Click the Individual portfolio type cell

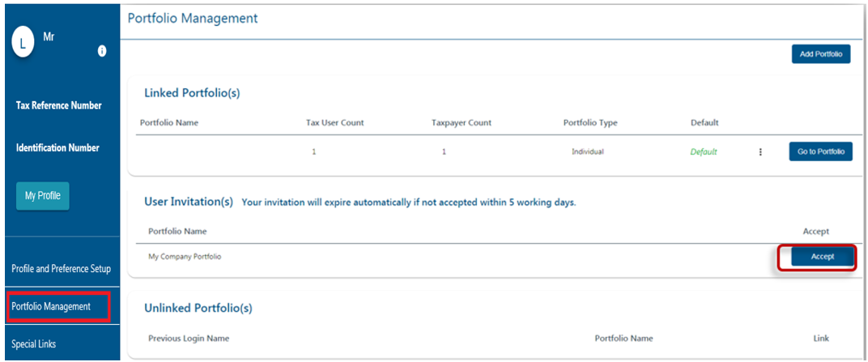coord(588,151)
